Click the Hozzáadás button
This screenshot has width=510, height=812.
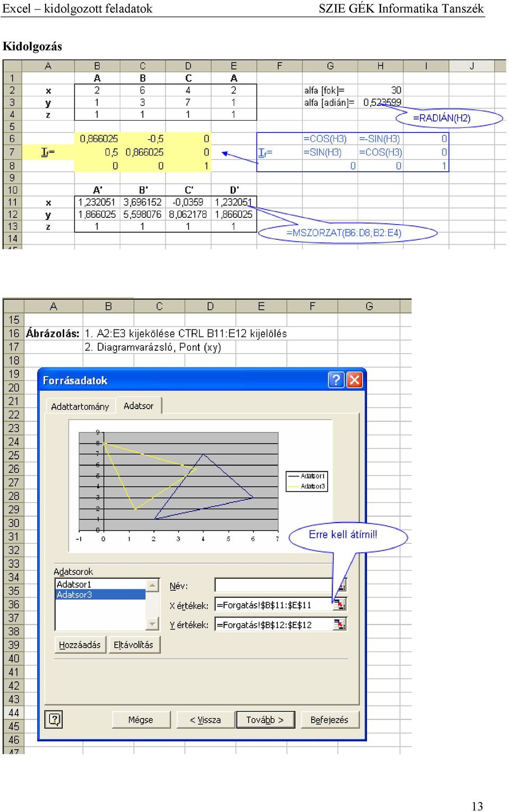pos(80,645)
